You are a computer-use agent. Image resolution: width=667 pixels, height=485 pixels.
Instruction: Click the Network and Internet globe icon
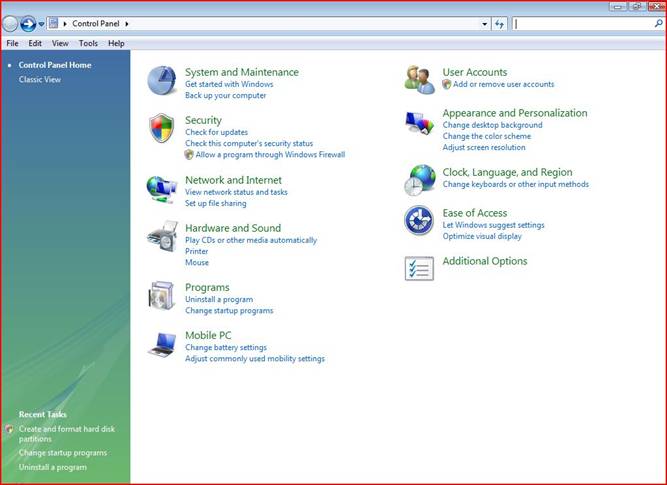162,187
